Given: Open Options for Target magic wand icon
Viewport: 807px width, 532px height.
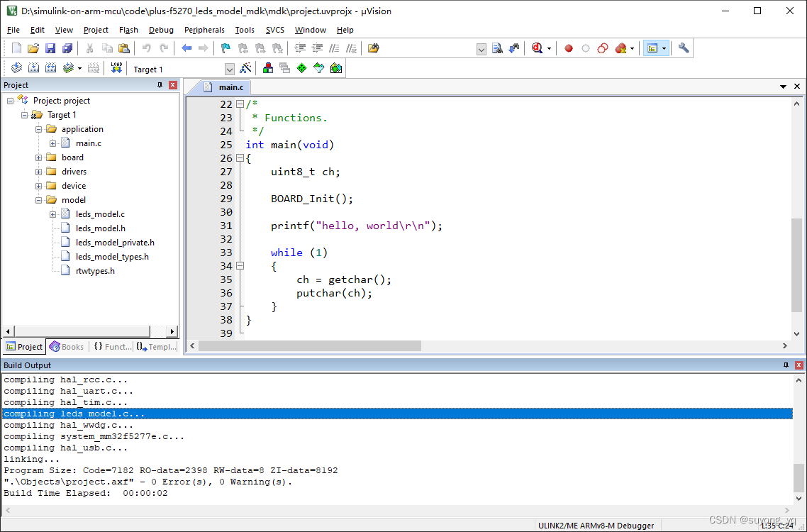Looking at the screenshot, I should (x=245, y=68).
